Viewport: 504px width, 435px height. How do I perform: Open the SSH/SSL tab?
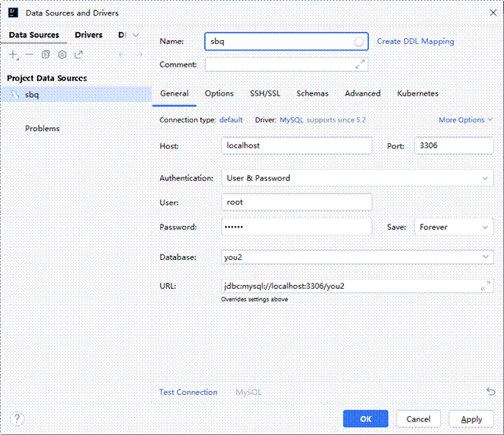coord(265,93)
